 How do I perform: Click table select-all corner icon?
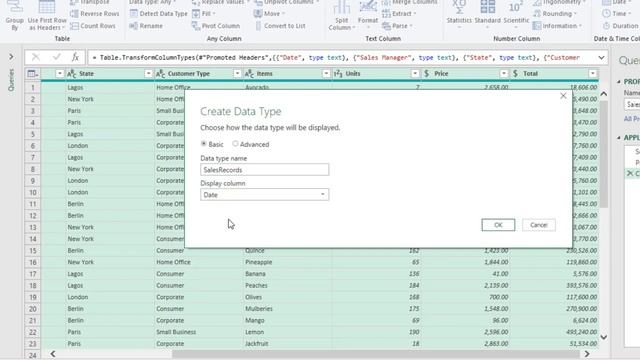(x=32, y=73)
